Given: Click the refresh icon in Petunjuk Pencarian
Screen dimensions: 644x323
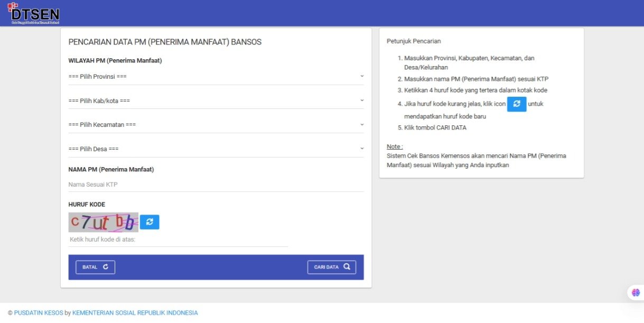Looking at the screenshot, I should 517,104.
